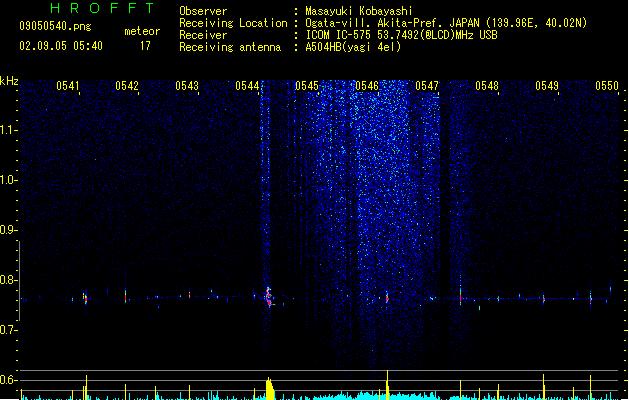Click the 0550 time marker

[607, 86]
